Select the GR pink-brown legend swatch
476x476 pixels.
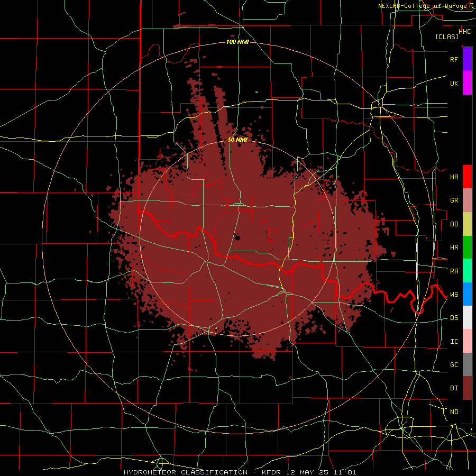click(467, 200)
